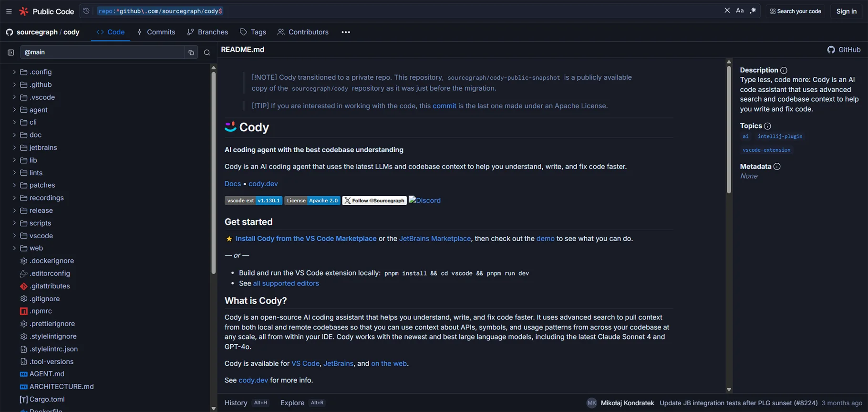The height and width of the screenshot is (412, 868).
Task: Open the demo link
Action: click(546, 239)
